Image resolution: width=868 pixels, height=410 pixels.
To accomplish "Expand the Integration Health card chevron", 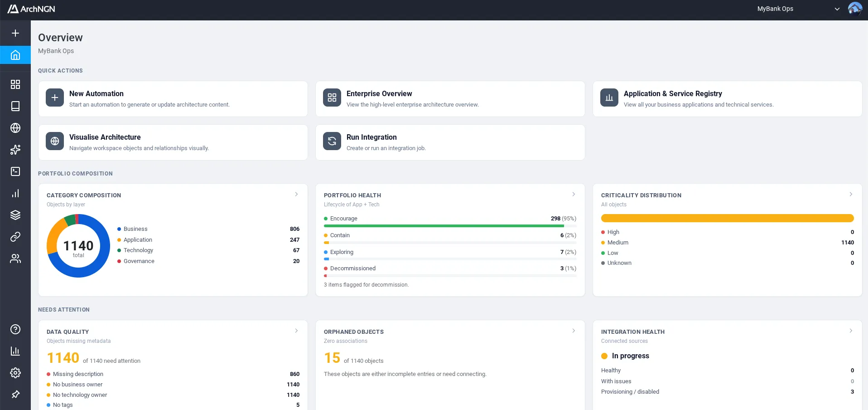I will pos(851,331).
